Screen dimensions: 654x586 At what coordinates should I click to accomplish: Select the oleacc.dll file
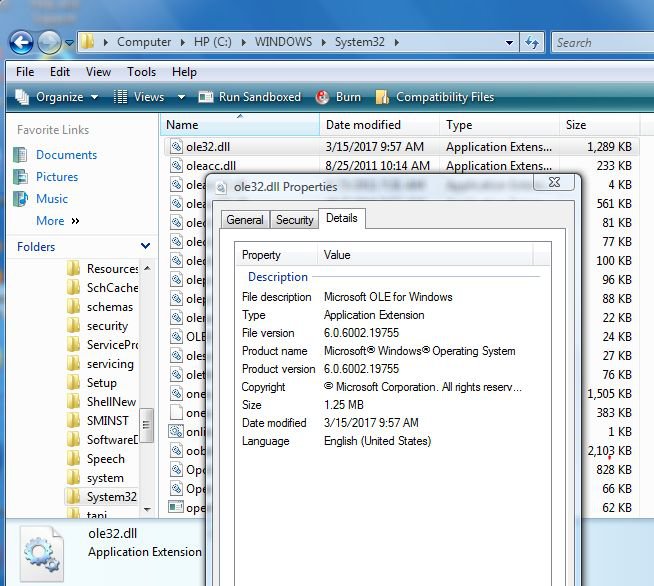[x=211, y=166]
